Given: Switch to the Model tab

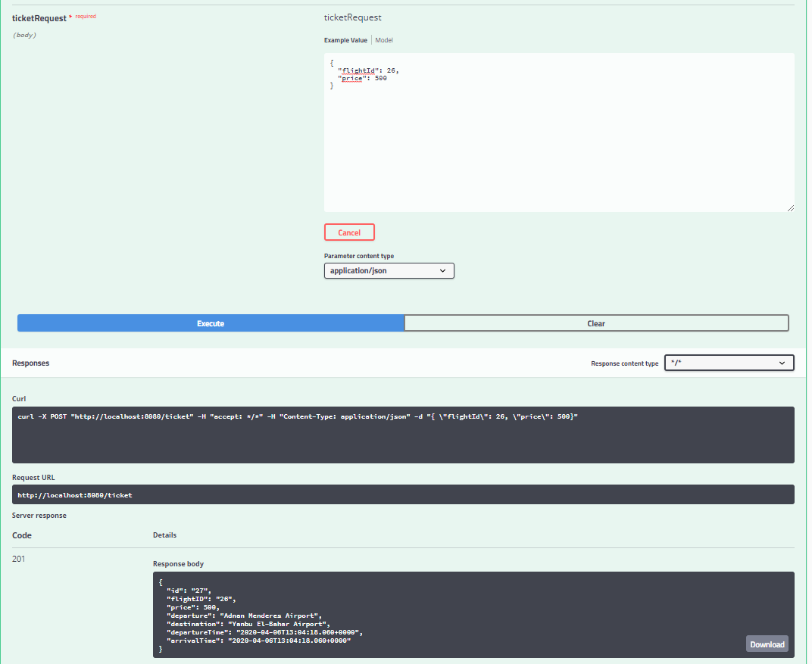Looking at the screenshot, I should coord(383,39).
